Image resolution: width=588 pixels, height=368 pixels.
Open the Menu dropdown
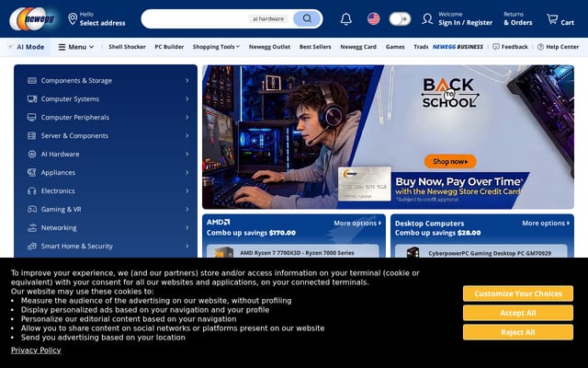[x=76, y=47]
